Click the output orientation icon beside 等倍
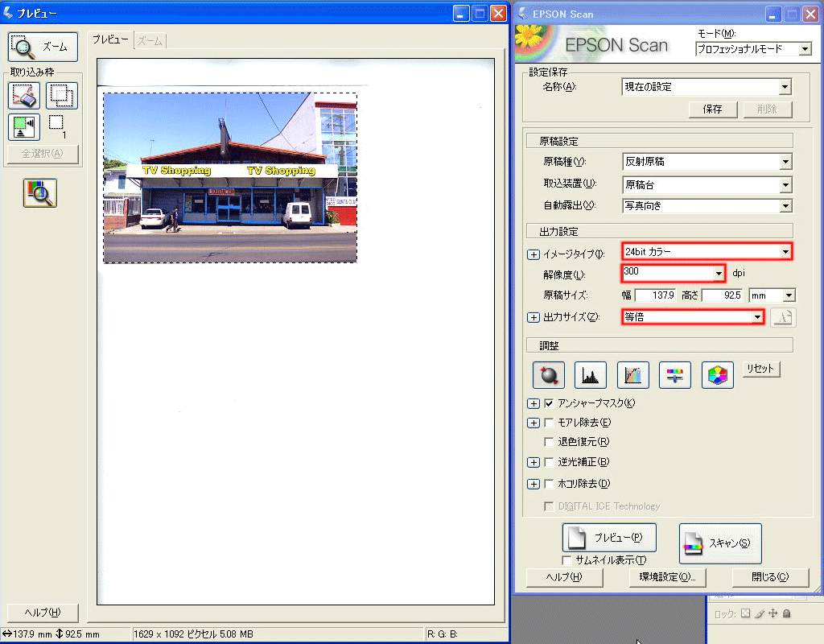 [783, 317]
